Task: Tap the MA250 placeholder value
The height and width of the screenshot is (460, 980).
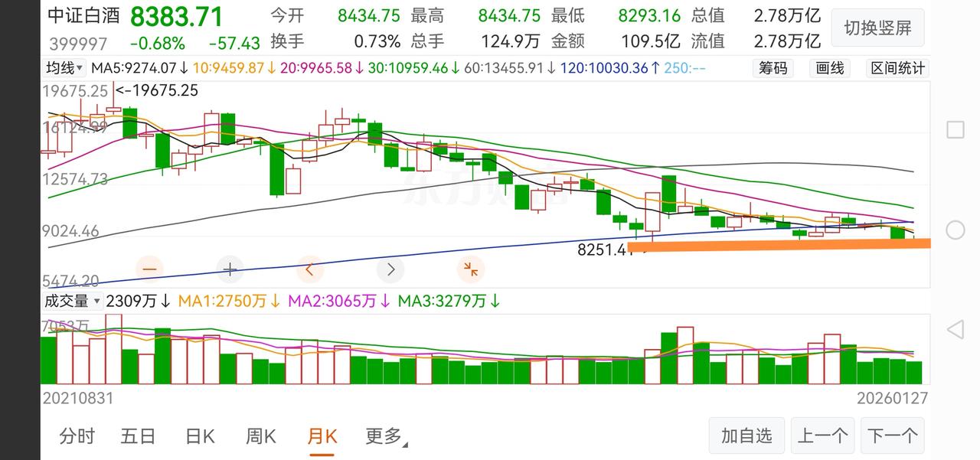Action: [685, 68]
